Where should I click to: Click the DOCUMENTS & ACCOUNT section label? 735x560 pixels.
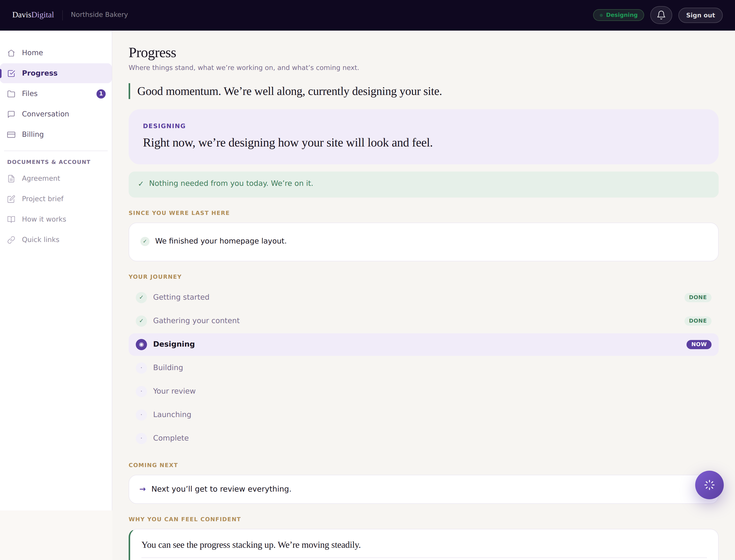tap(49, 162)
